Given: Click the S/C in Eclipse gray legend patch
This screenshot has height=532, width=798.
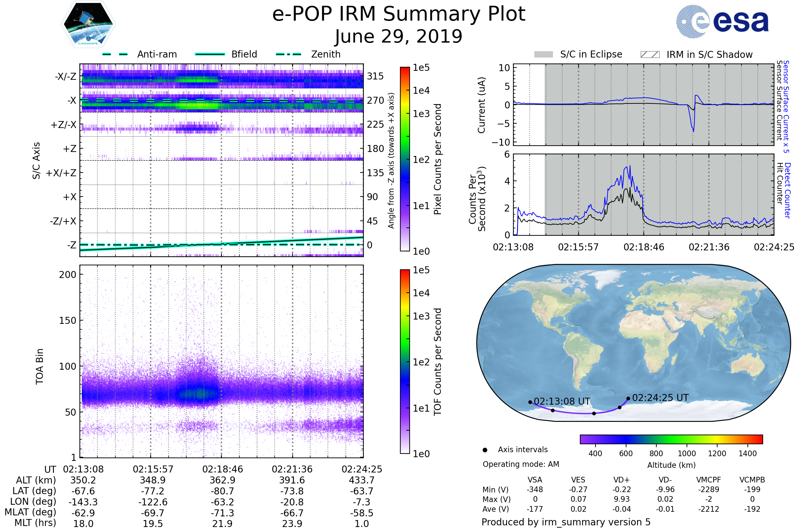Looking at the screenshot, I should (x=543, y=55).
